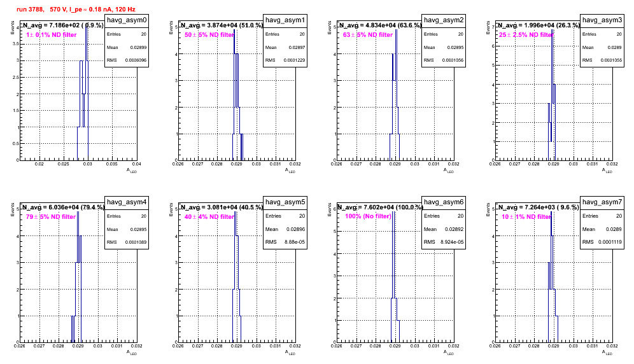Image resolution: width=634 pixels, height=364 pixels.
Task: Select the magenta 25± 2.5% ND filter label
Action: coord(526,35)
